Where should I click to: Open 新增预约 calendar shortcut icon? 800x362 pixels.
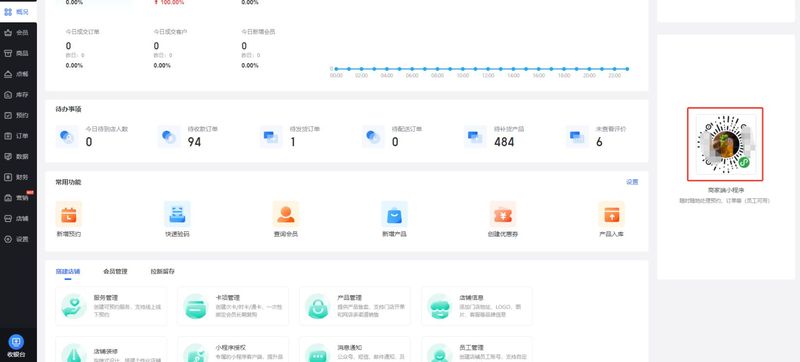[68, 214]
